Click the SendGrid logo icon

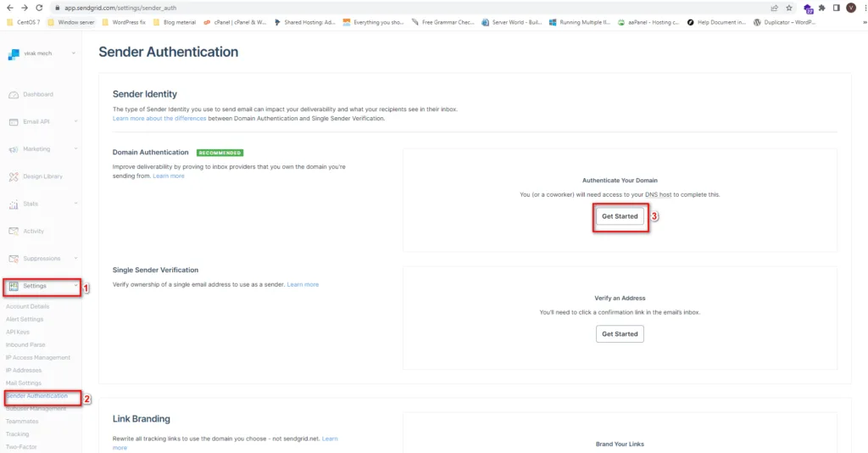click(14, 54)
